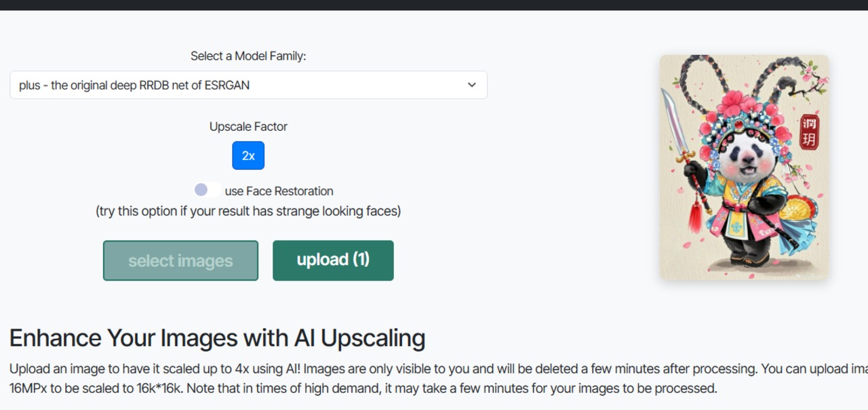
Task: Click the "Enhance Your Images with AI Upscaling" heading
Action: [217, 337]
